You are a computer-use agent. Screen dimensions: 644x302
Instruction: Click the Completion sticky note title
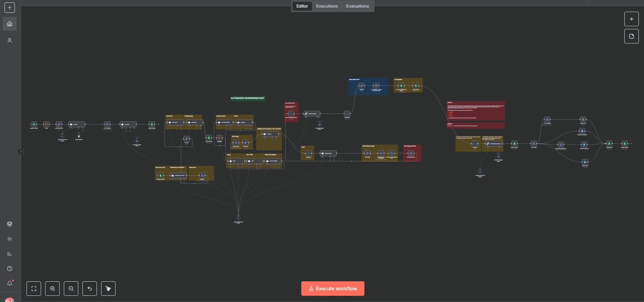[398, 80]
